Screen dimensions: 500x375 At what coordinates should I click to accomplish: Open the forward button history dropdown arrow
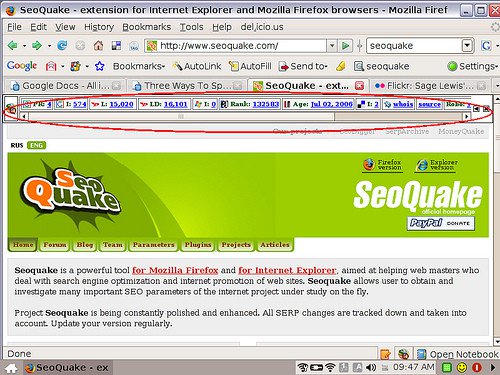[x=49, y=46]
